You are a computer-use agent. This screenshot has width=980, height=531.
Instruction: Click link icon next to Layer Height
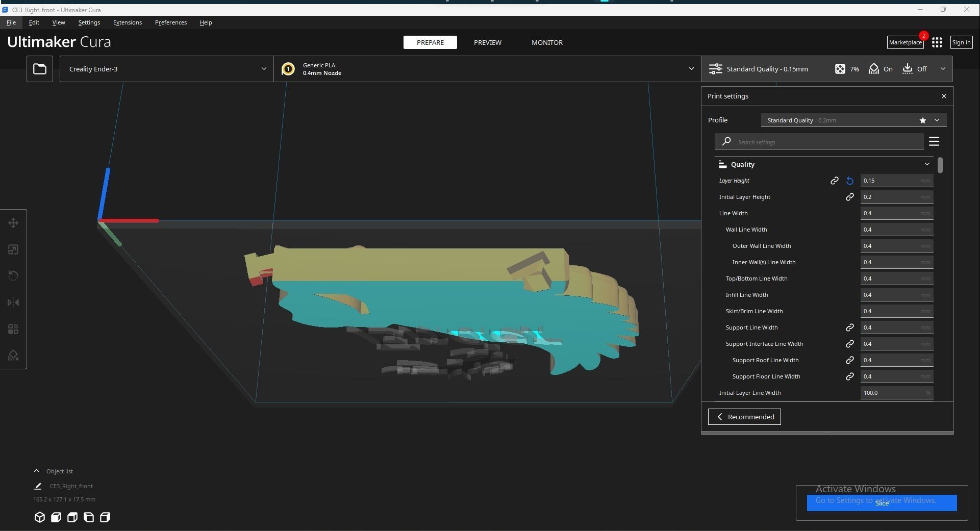click(x=835, y=181)
